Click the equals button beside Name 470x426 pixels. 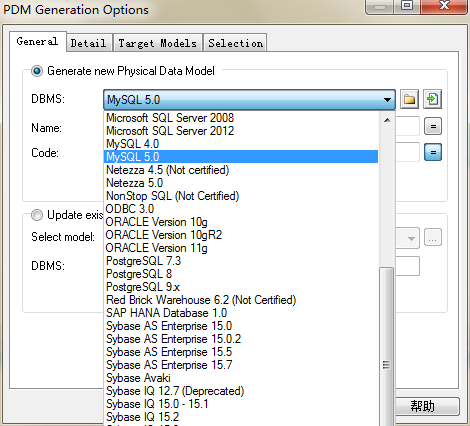[x=433, y=126]
